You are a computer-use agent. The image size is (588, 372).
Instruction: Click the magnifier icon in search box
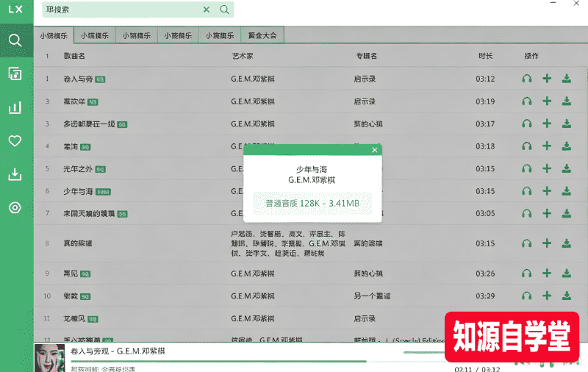[x=224, y=10]
